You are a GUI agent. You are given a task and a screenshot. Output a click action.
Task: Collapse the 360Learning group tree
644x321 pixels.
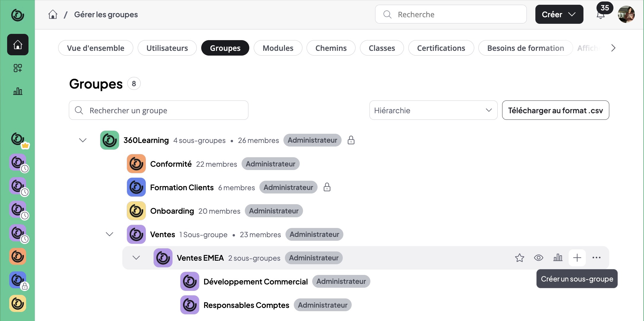pyautogui.click(x=83, y=140)
